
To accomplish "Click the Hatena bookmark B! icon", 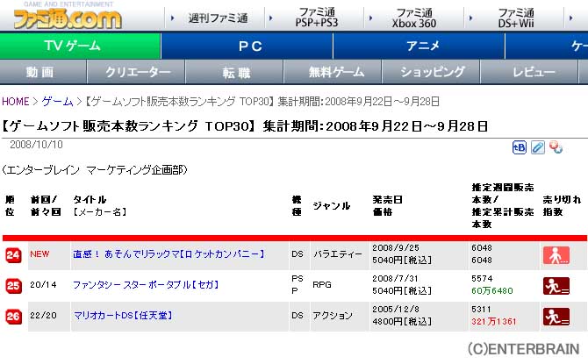I will click(520, 147).
